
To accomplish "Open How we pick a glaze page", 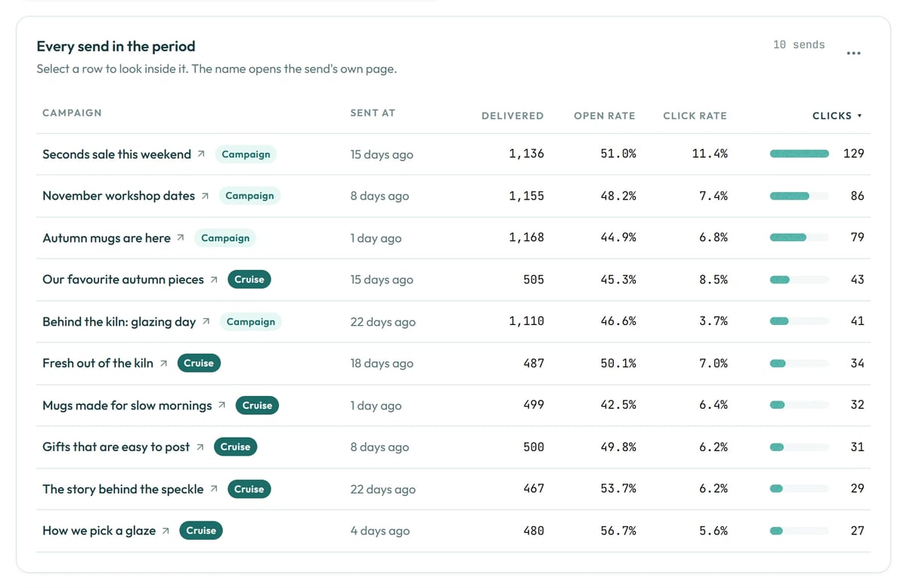I will 99,531.
